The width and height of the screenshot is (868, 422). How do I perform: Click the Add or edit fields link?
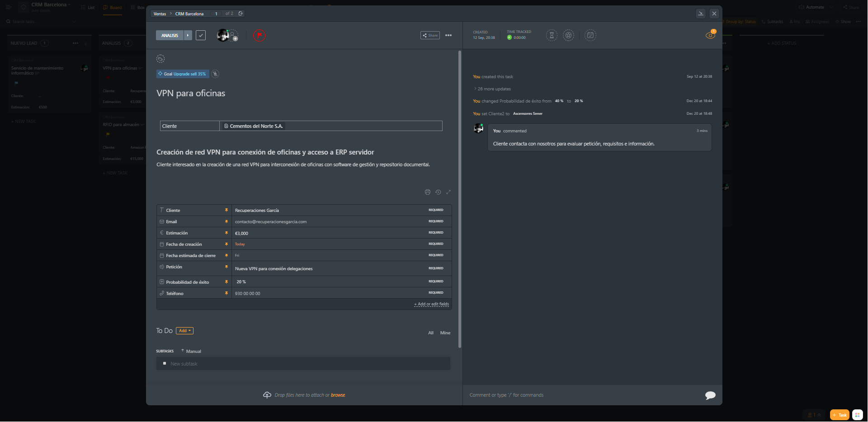431,304
